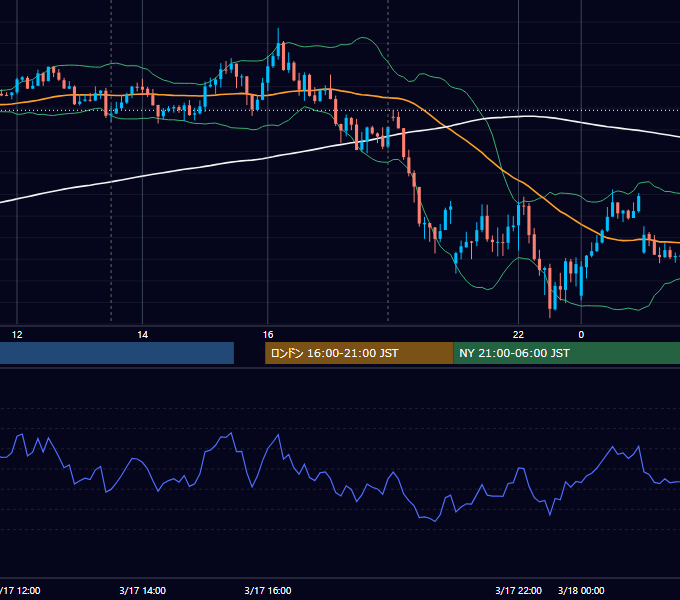Click the hour label 16 on price chart axis
This screenshot has height=600, width=680.
pyautogui.click(x=268, y=335)
